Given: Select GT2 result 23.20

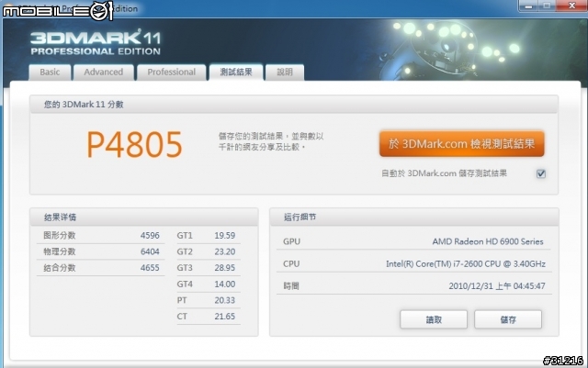Looking at the screenshot, I should (224, 251).
